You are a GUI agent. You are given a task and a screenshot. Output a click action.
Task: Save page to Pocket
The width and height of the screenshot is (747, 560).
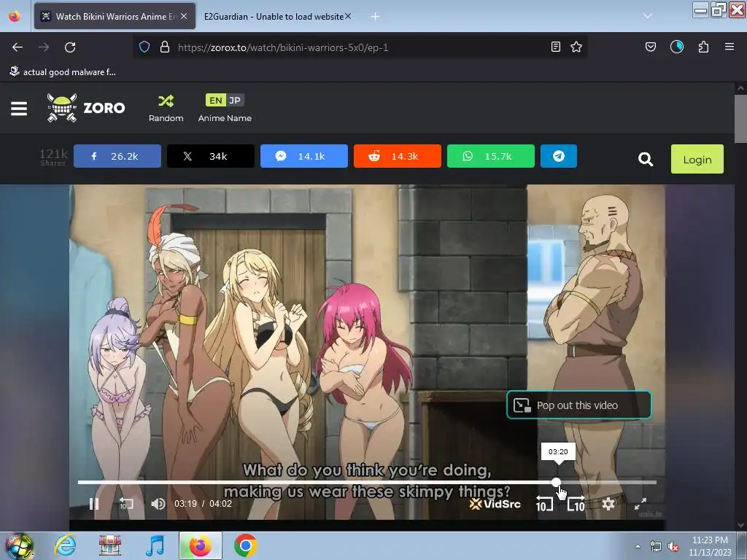coord(650,47)
